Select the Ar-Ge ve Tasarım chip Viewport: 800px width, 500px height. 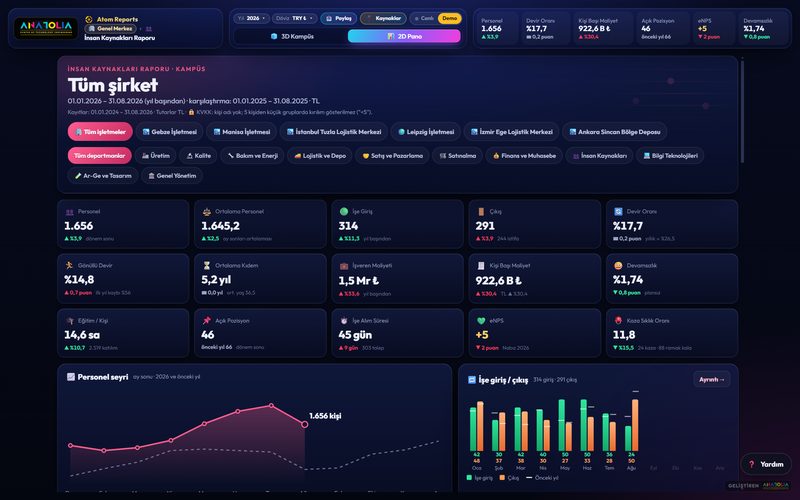(103, 176)
